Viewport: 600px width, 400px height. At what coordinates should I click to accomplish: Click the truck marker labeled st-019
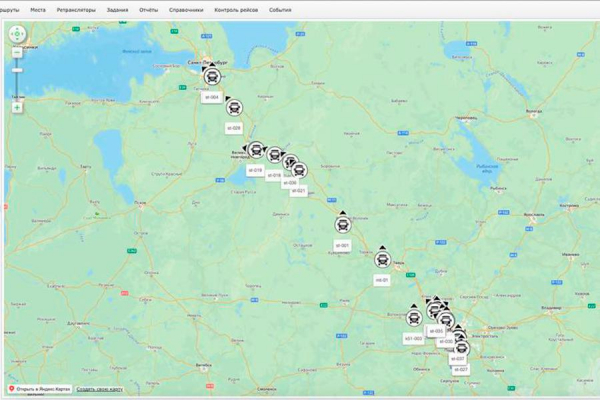coord(255,151)
